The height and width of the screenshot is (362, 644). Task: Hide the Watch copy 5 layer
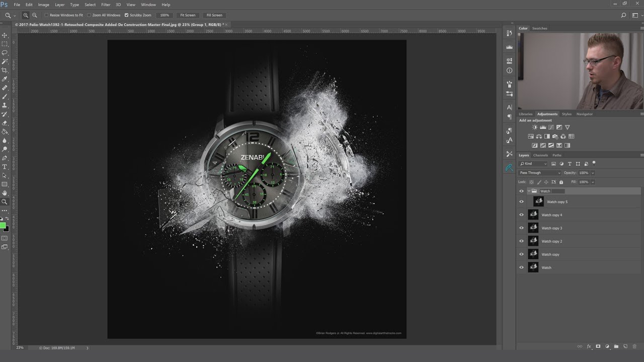(x=521, y=202)
